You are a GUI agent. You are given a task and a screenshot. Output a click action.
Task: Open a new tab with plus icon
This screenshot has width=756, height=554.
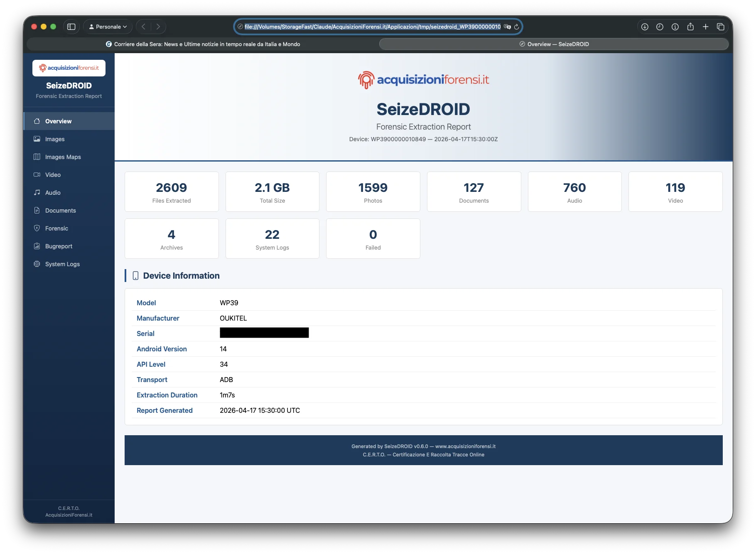click(x=705, y=27)
